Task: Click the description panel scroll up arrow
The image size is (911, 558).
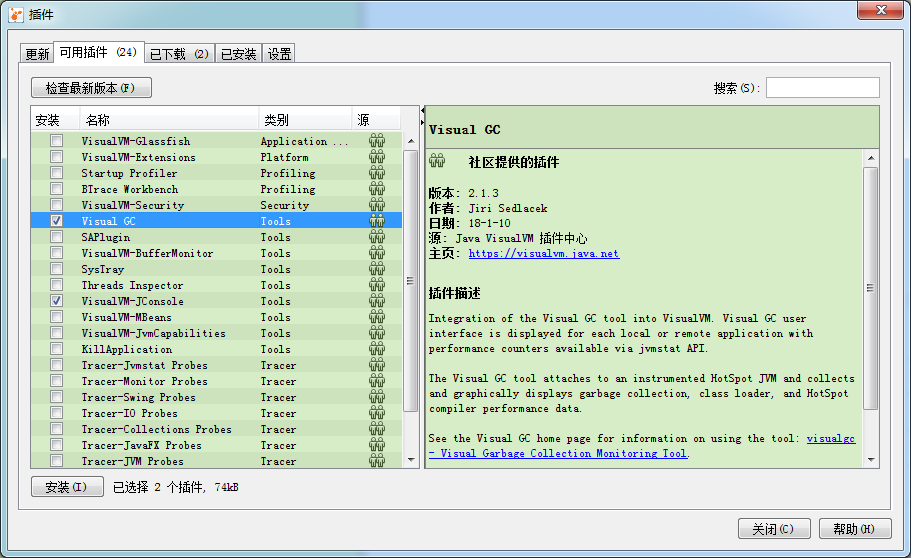Action: pyautogui.click(x=870, y=158)
